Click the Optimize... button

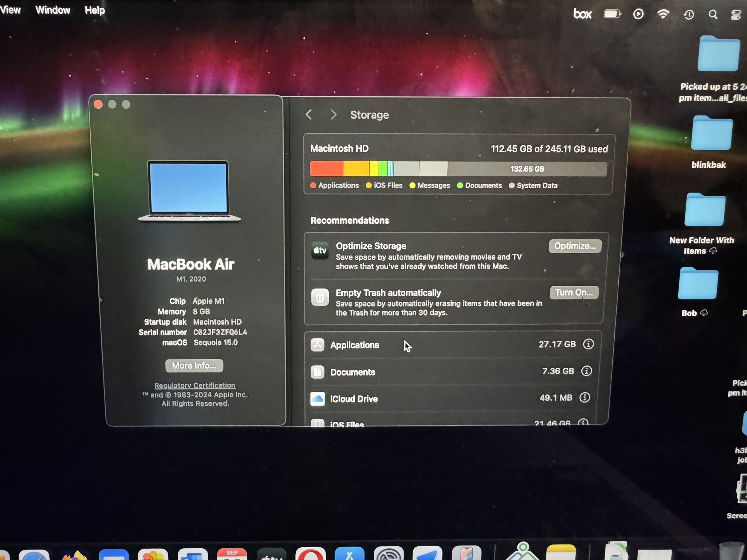click(x=575, y=246)
